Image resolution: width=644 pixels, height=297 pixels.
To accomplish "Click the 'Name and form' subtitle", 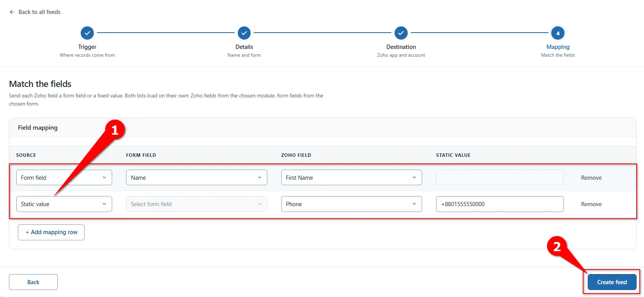I will [x=244, y=55].
